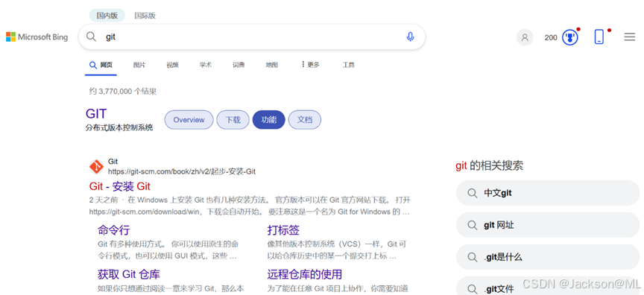Switch to 地图 maps tab
Screen dimensions: 644x295
(272, 65)
